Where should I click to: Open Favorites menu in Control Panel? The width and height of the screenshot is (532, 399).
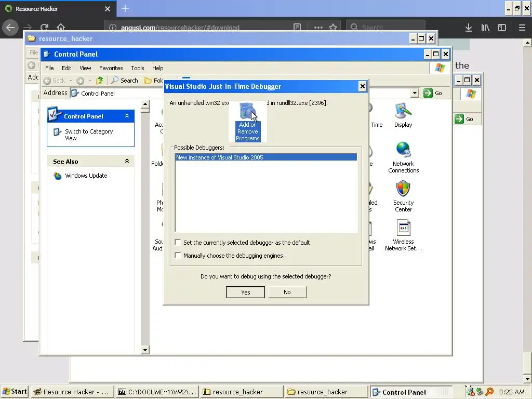tap(111, 68)
